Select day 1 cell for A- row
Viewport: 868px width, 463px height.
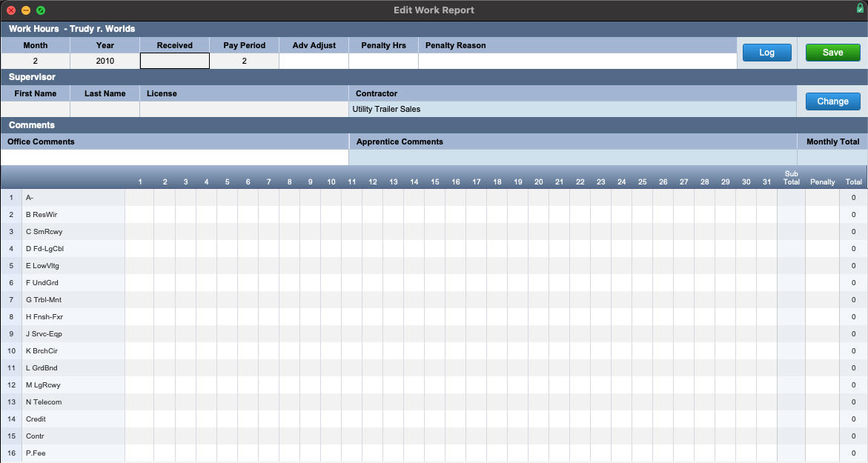point(139,198)
